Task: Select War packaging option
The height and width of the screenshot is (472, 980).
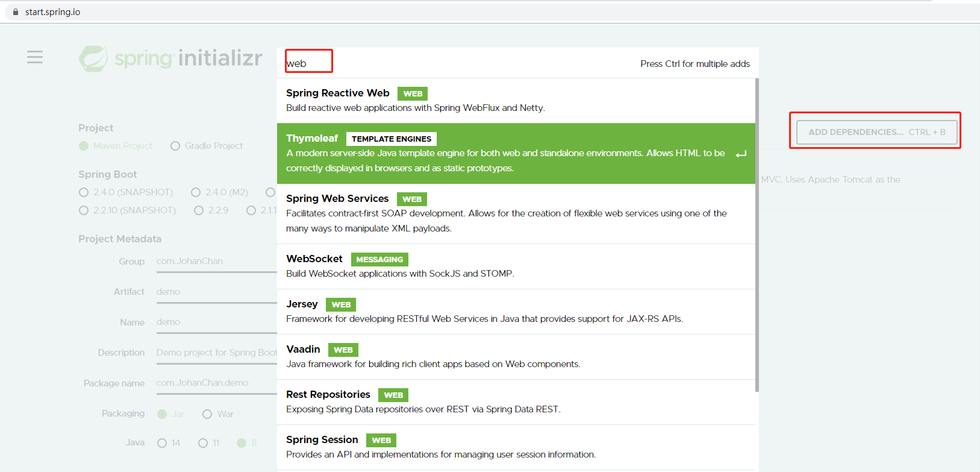Action: (207, 414)
